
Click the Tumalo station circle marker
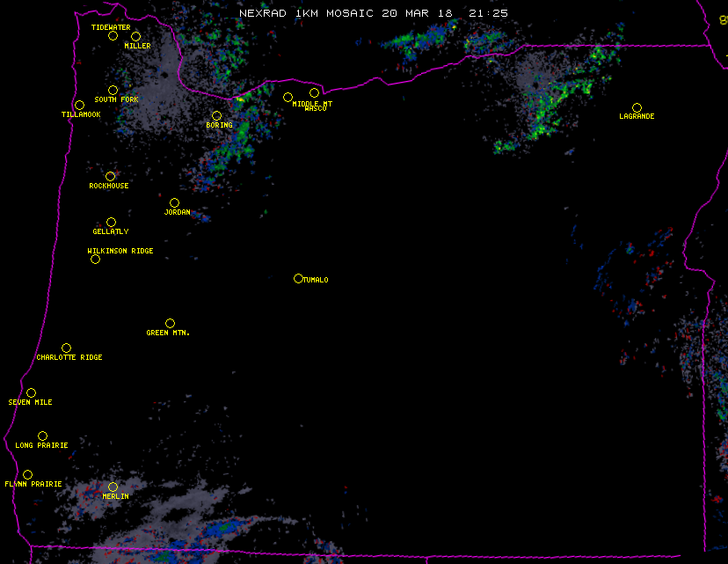(298, 279)
